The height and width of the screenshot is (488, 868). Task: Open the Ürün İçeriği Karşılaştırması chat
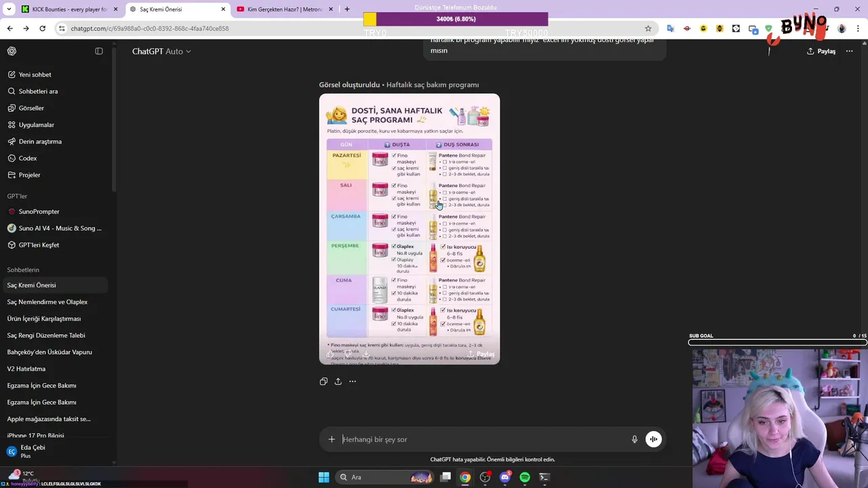[x=54, y=319]
